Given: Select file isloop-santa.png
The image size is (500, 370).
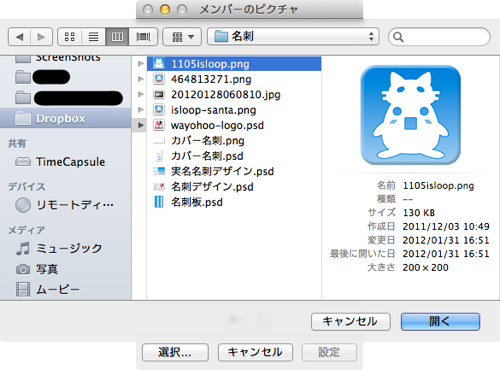Looking at the screenshot, I should (x=234, y=110).
